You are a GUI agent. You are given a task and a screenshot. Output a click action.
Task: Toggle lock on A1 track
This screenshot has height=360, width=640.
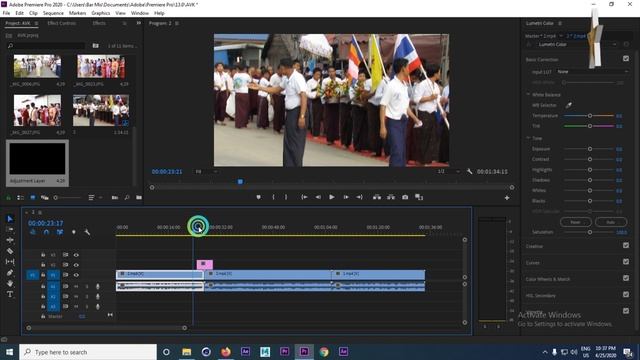tap(43, 286)
